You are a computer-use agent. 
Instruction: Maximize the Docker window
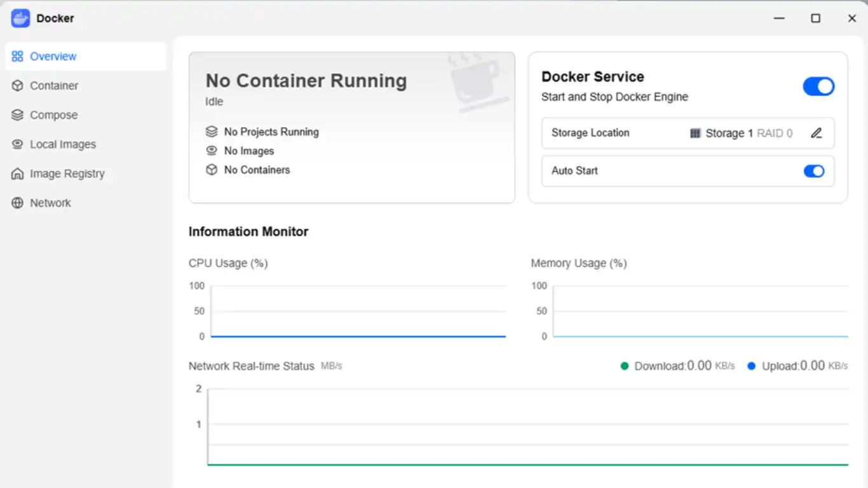(816, 18)
